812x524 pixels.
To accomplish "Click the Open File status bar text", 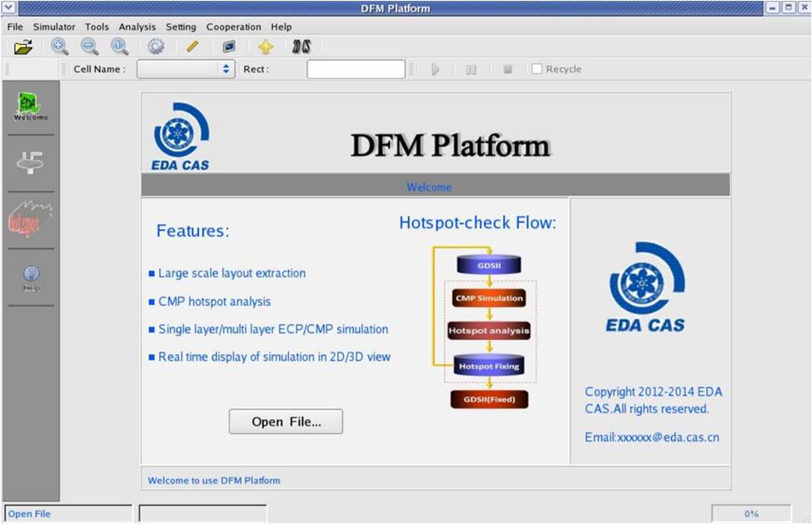I will (29, 514).
